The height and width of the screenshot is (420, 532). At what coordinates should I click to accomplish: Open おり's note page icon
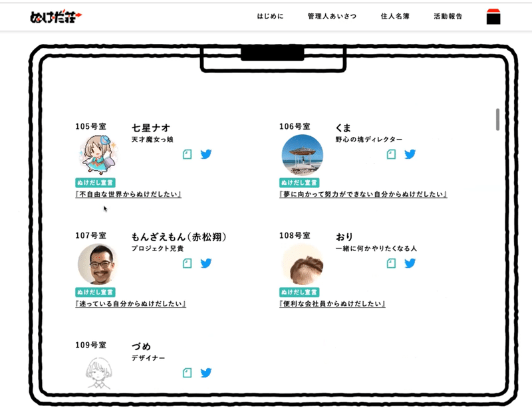click(x=391, y=263)
